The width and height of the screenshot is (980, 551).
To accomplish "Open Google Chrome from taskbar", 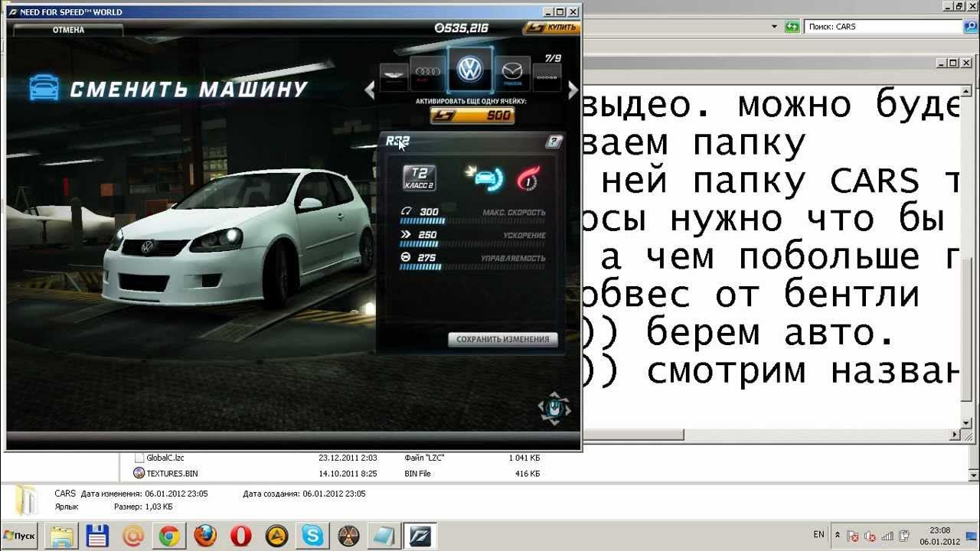I will pyautogui.click(x=169, y=536).
